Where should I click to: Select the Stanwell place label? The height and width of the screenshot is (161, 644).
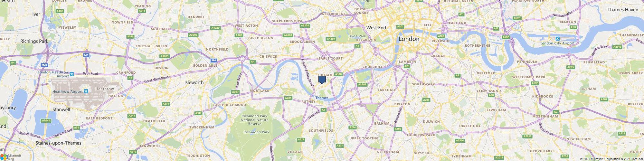coord(61,109)
